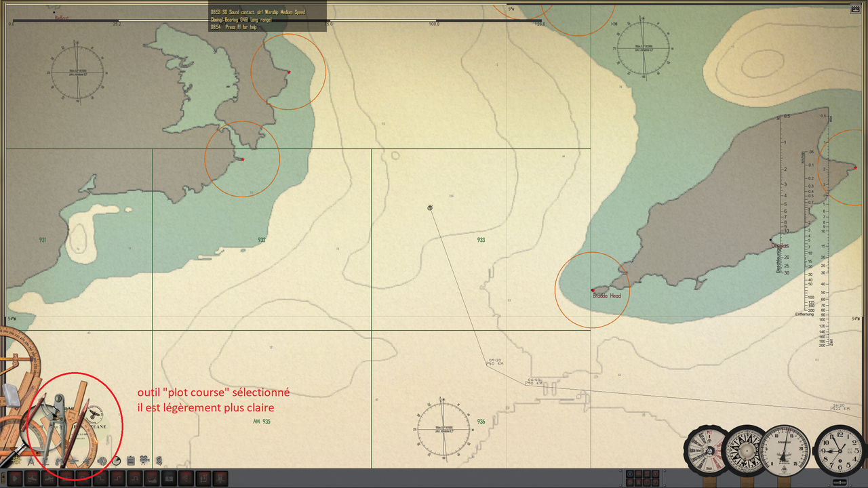
Task: Click the submarine position marker on the map
Action: (430, 207)
